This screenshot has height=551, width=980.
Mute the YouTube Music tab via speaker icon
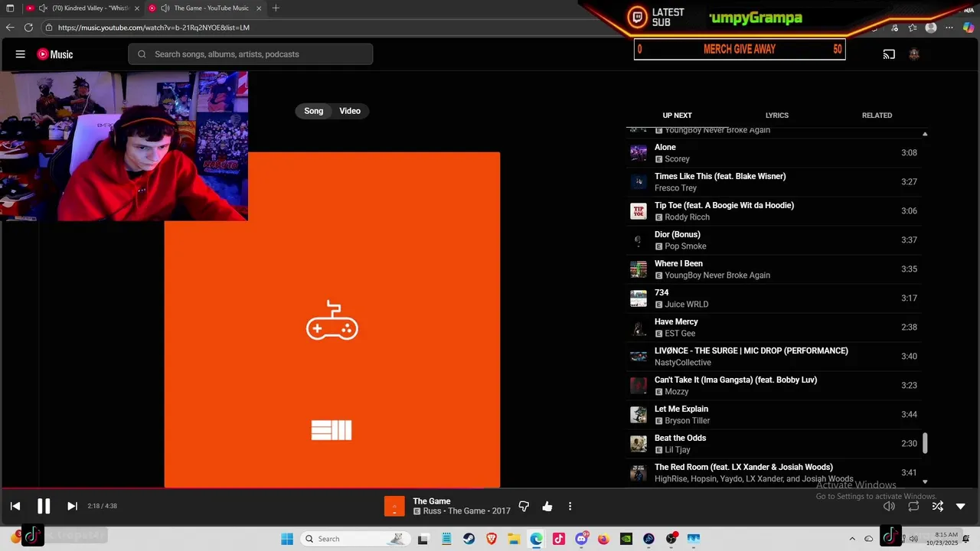pyautogui.click(x=165, y=8)
